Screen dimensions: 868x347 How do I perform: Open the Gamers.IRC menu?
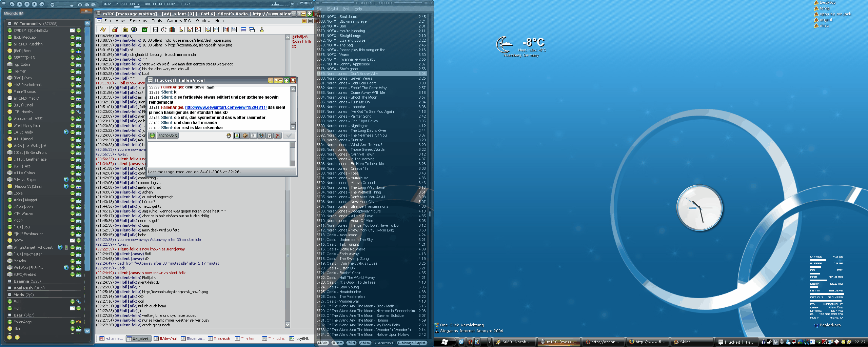179,21
